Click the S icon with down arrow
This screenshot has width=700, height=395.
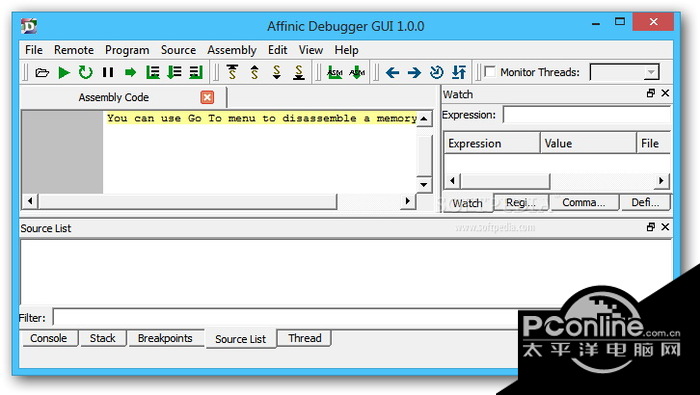(277, 72)
